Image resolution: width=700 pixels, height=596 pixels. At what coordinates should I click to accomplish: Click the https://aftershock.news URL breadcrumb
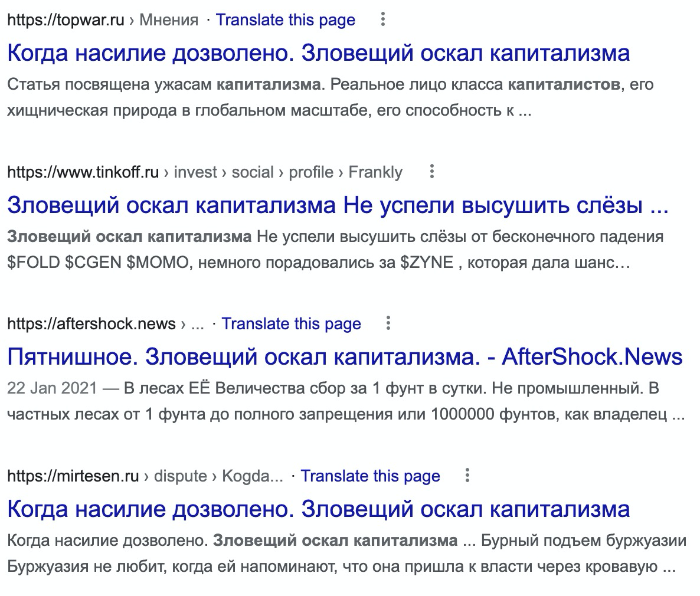pos(91,324)
